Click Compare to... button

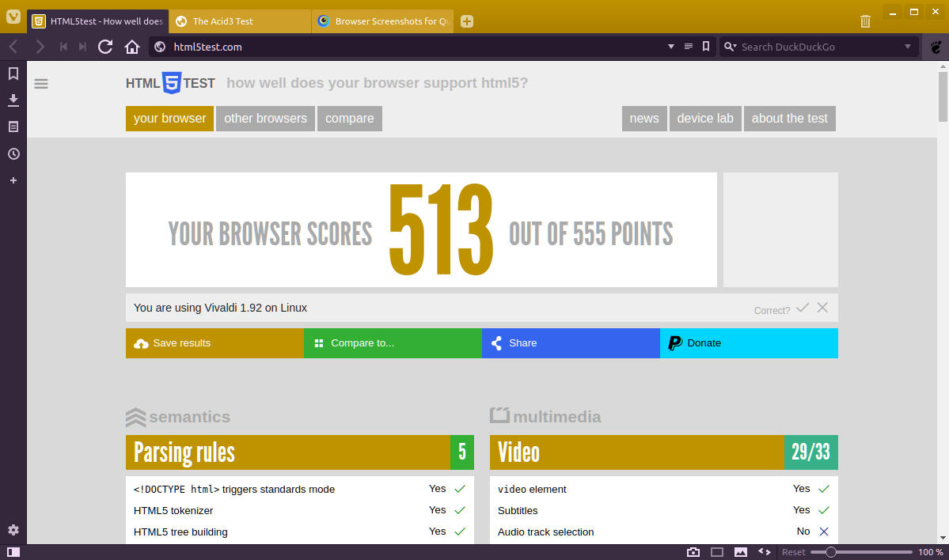tap(393, 343)
